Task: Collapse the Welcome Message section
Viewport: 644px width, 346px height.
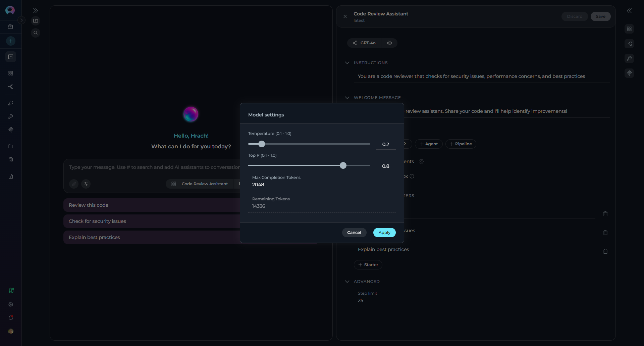Action: [x=347, y=98]
